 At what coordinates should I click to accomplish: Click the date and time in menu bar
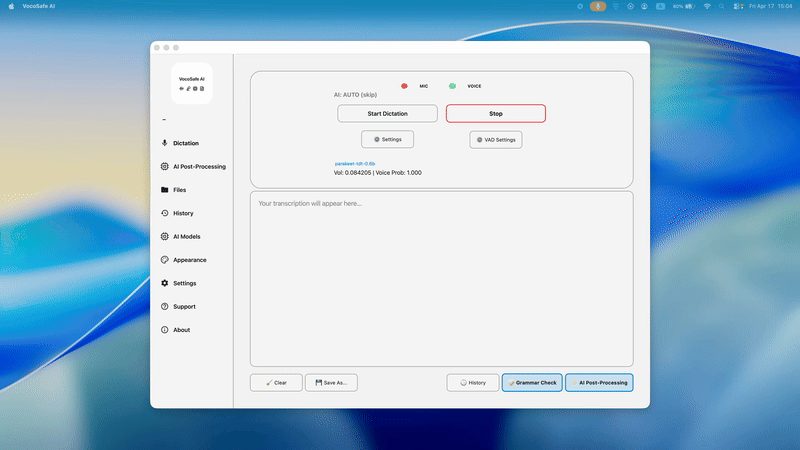pyautogui.click(x=770, y=6)
